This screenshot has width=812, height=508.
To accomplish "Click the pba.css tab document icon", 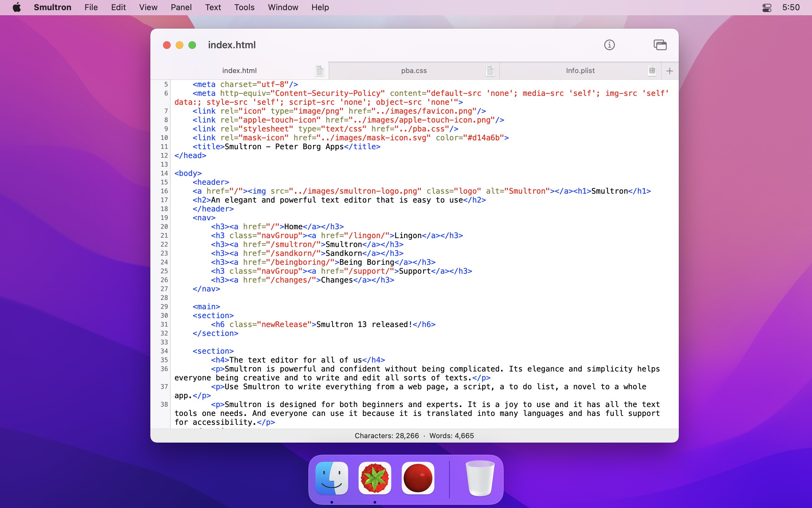I will tap(490, 70).
